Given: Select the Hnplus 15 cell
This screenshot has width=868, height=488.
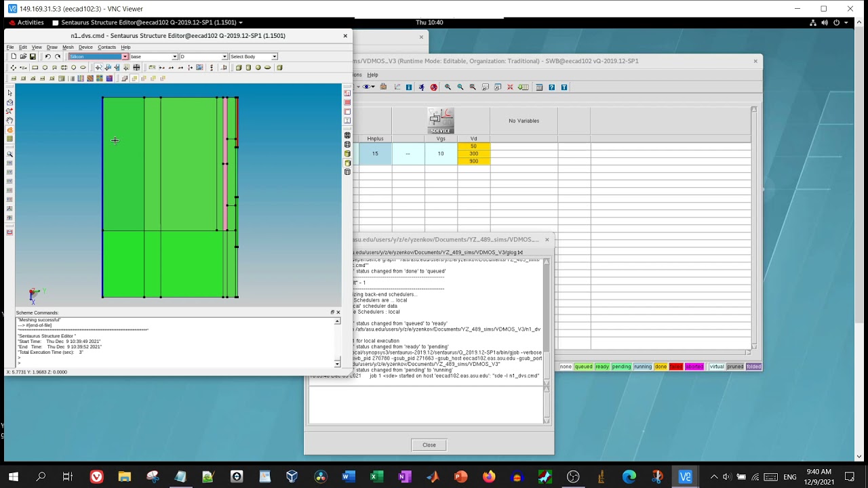Looking at the screenshot, I should (375, 154).
